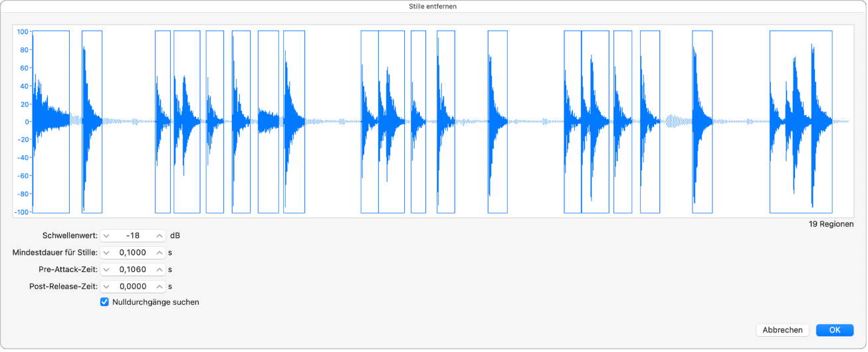Click the Schwellenwert field showing -18
Screen dimensions: 868x352
tap(133, 236)
